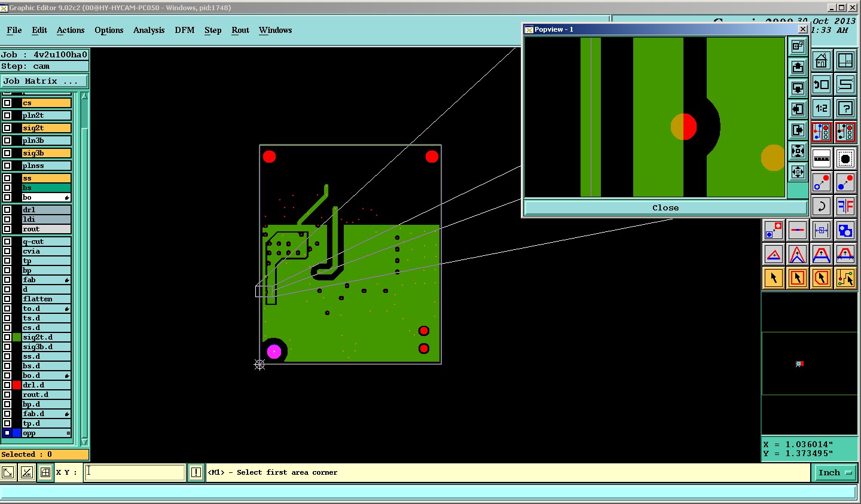Click the zoom-out arrows icon in Popview

(x=798, y=172)
